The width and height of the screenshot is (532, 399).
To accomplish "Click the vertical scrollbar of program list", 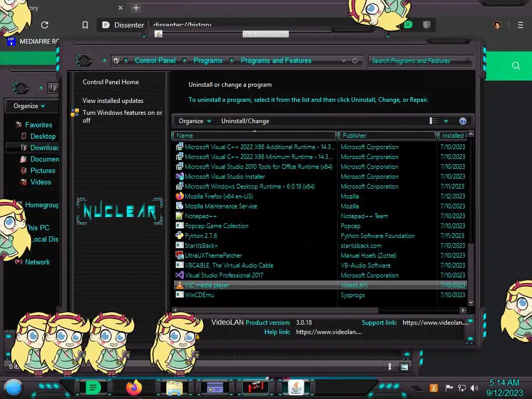I will pos(471,271).
